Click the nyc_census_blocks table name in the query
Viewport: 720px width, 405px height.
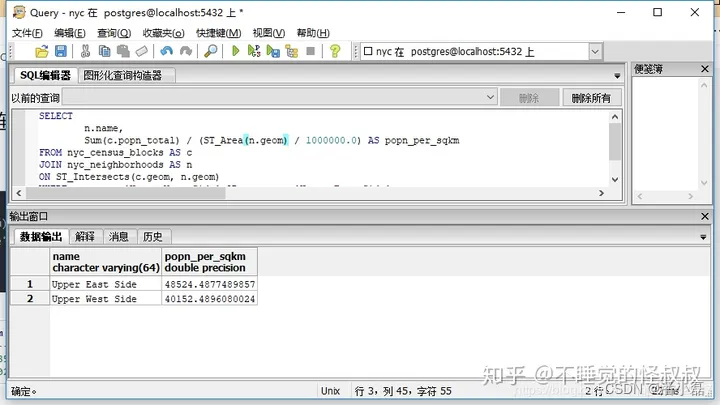coord(115,152)
